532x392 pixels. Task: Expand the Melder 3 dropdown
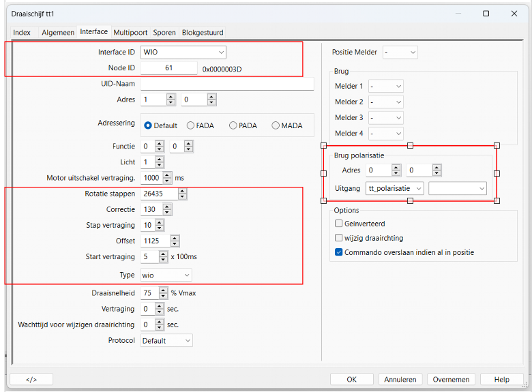pyautogui.click(x=386, y=118)
